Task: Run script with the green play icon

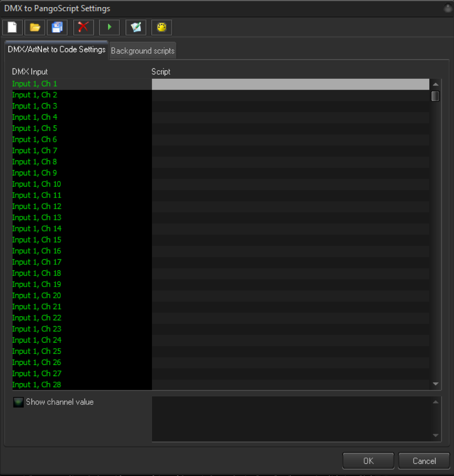Action: (110, 27)
